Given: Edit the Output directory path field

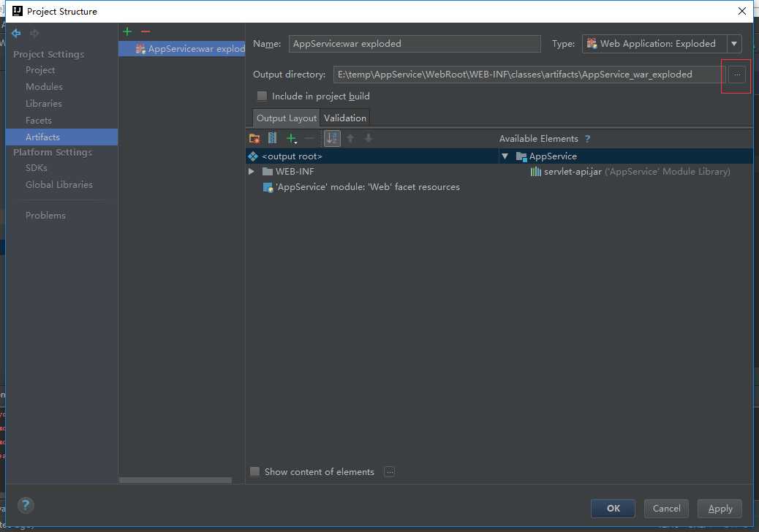Looking at the screenshot, I should [529, 75].
